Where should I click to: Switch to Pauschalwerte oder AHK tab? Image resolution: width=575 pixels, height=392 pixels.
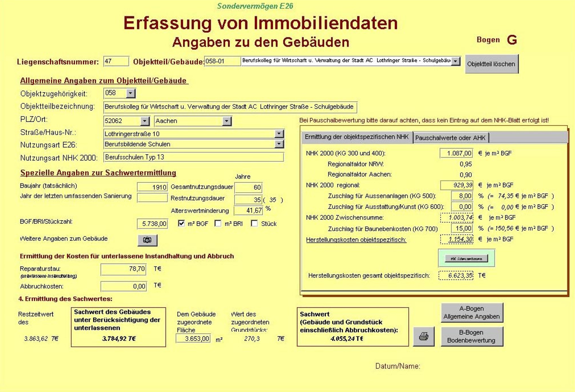point(450,138)
